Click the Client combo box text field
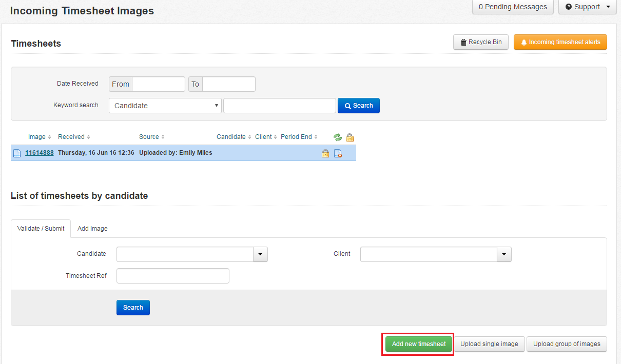Screen dimensions: 621x364 point(429,254)
